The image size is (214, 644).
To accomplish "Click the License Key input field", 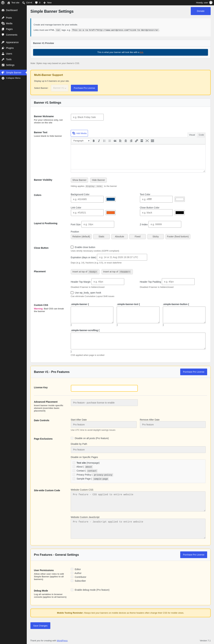I will click(104, 388).
